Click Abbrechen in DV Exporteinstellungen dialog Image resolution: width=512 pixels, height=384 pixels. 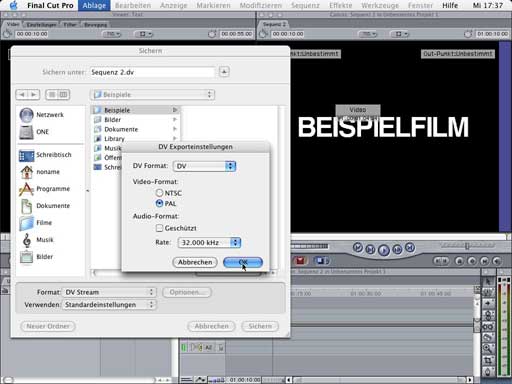[195, 262]
